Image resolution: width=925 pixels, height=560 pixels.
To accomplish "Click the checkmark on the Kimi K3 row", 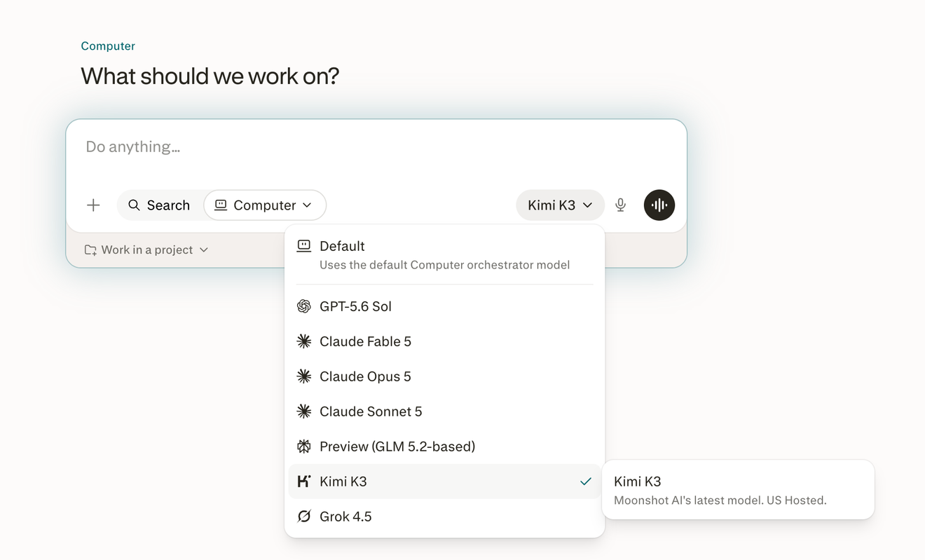I will pos(586,482).
